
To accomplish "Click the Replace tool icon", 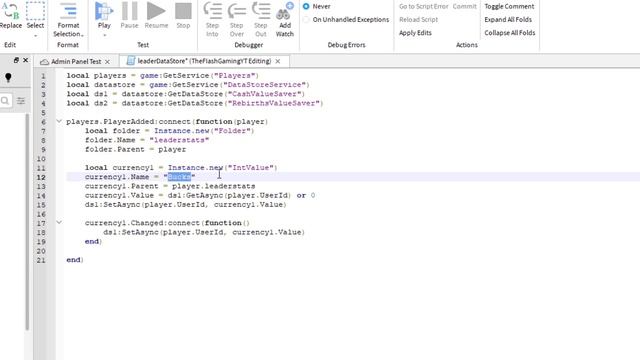I will click(x=11, y=11).
